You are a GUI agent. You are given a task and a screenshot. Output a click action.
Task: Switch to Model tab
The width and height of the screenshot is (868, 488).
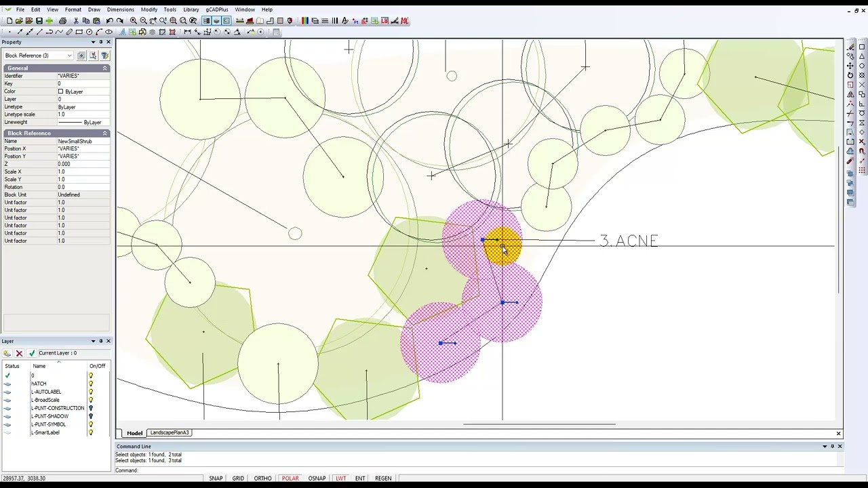coord(134,433)
